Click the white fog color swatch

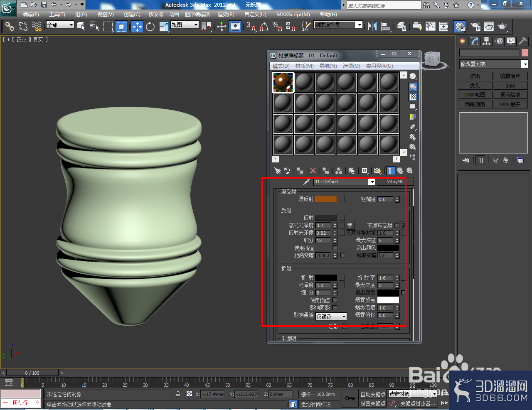click(x=388, y=300)
